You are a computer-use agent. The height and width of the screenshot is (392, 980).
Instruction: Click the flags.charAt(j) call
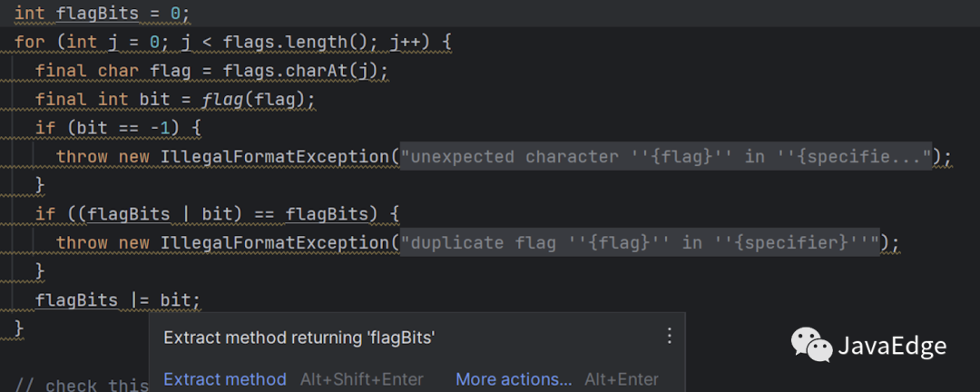(305, 71)
